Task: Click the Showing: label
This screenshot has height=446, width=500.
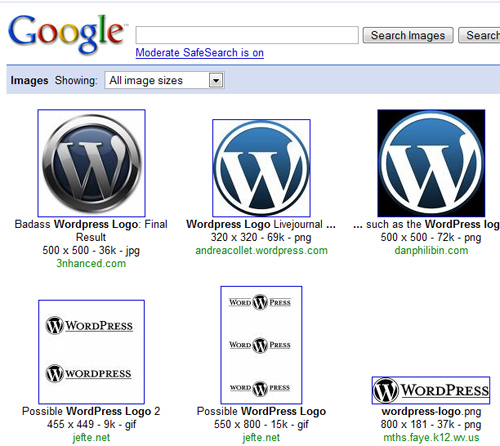Action: pyautogui.click(x=76, y=80)
